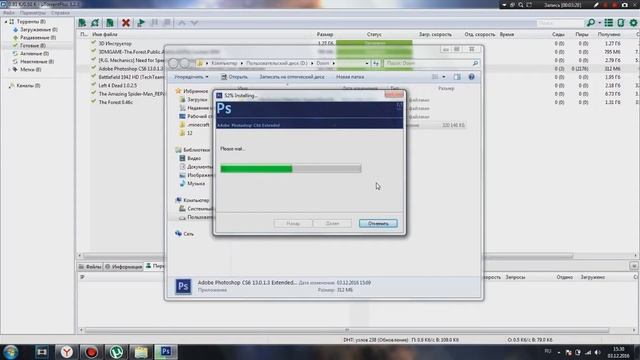The width and height of the screenshot is (640, 360).
Task: Open the search engine dropdown beside magnifier
Action: (x=600, y=23)
